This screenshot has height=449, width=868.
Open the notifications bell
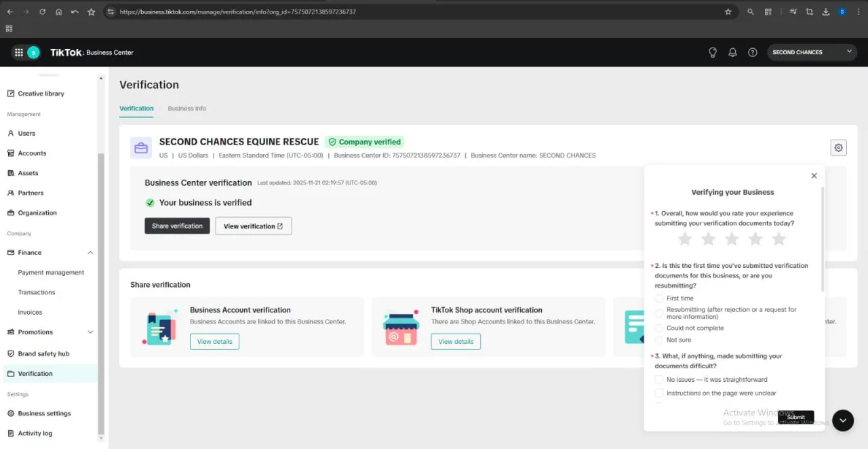click(732, 52)
